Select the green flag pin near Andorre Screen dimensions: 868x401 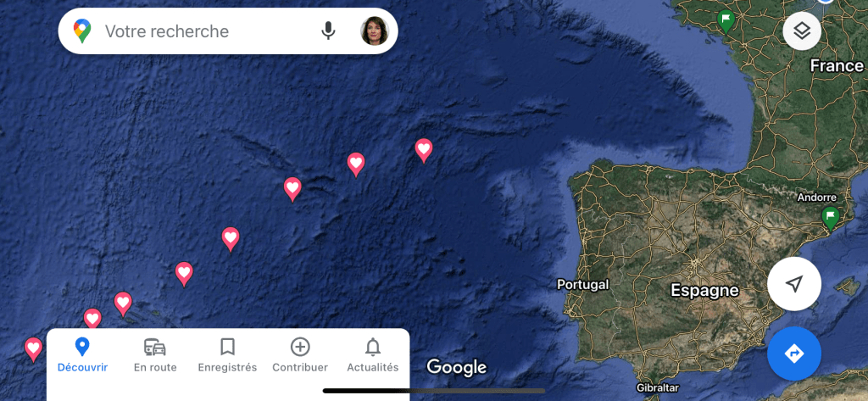click(x=830, y=218)
